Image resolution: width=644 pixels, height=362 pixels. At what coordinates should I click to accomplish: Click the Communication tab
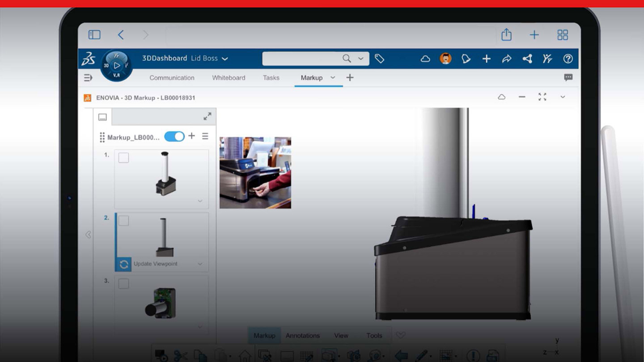click(x=172, y=78)
